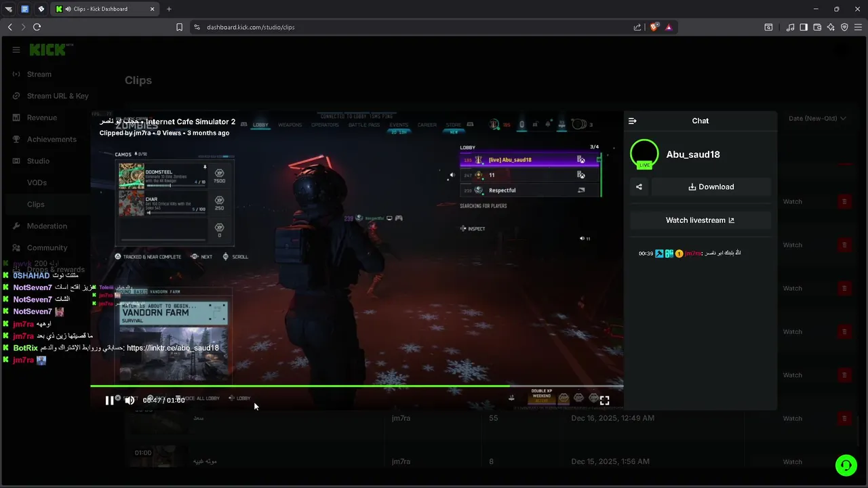Open Brave Wallet icon
The image size is (868, 488).
point(817,27)
